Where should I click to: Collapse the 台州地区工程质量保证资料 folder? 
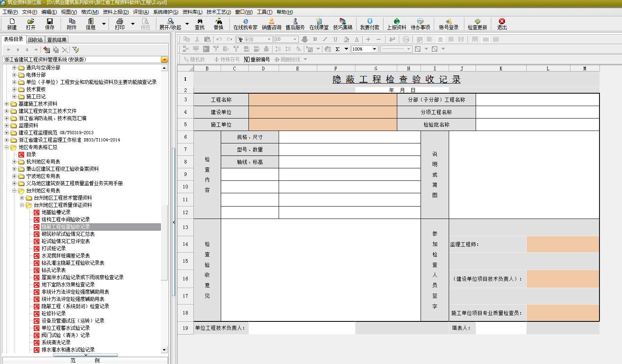[22, 205]
